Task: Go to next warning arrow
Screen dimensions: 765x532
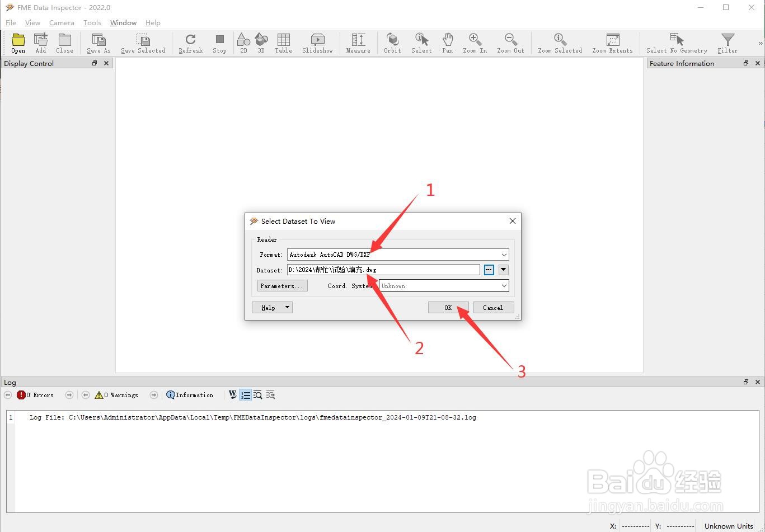Action: coord(154,395)
